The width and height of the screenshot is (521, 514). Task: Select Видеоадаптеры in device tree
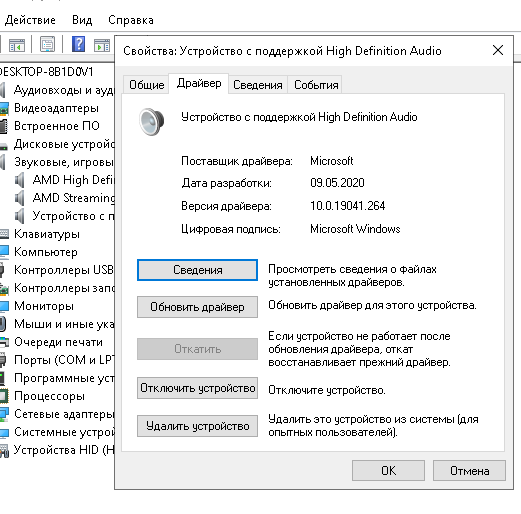tap(56, 108)
